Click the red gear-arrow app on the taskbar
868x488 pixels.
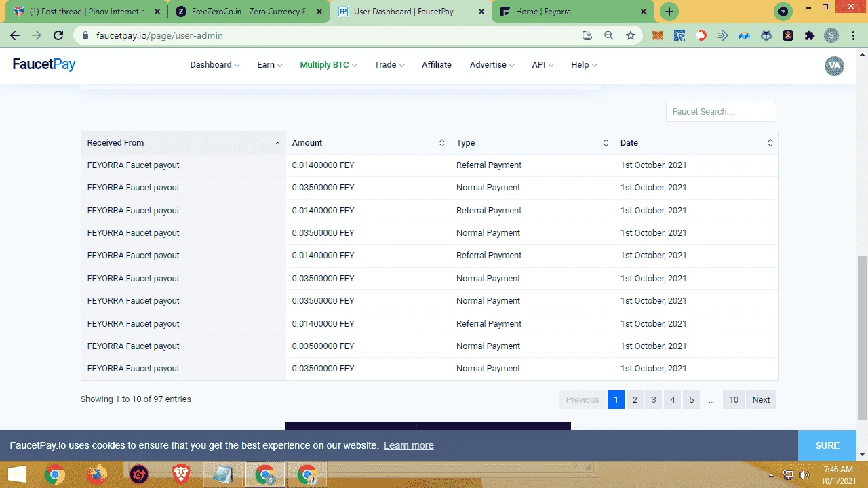tap(139, 474)
